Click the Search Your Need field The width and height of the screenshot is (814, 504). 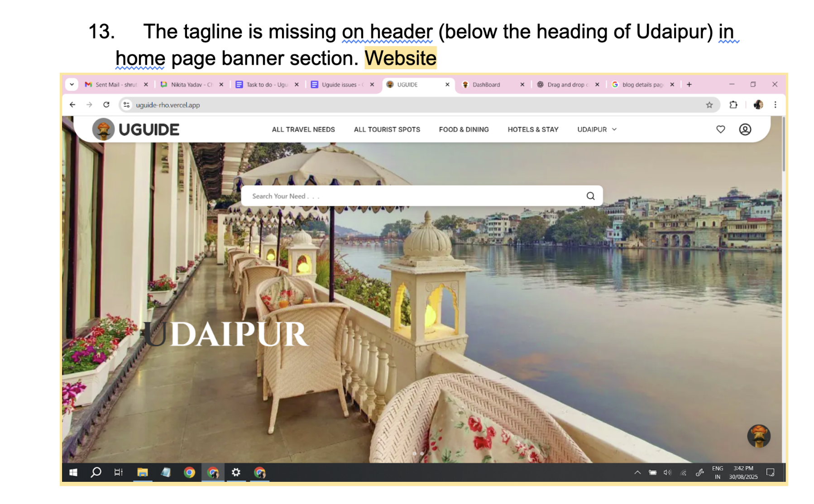click(x=407, y=196)
